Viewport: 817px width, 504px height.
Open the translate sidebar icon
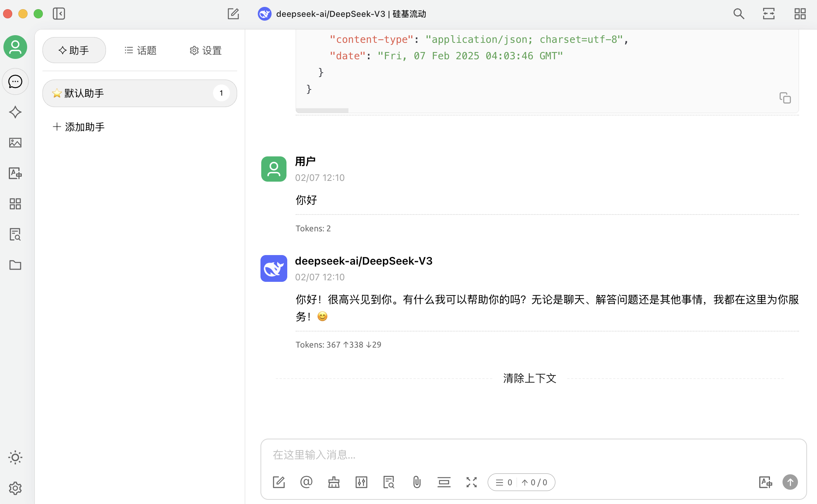pyautogui.click(x=15, y=173)
